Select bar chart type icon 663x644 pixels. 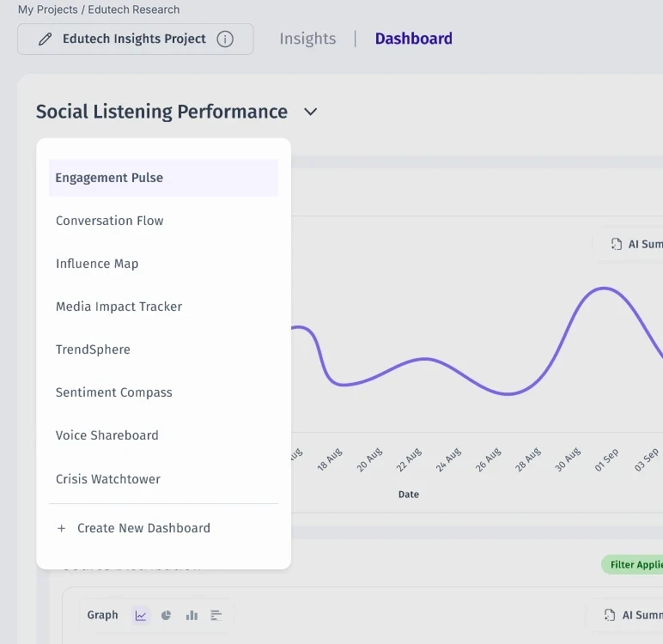pyautogui.click(x=192, y=616)
